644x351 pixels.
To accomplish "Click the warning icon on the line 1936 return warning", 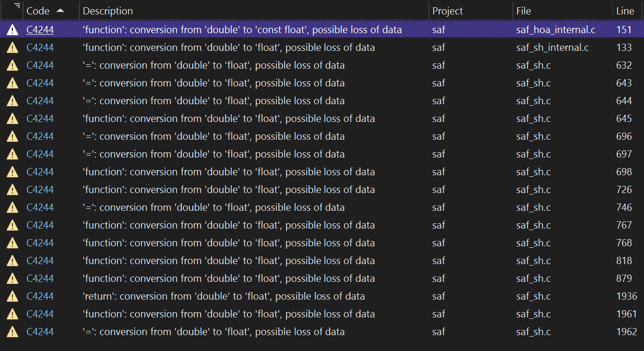I will pyautogui.click(x=12, y=296).
